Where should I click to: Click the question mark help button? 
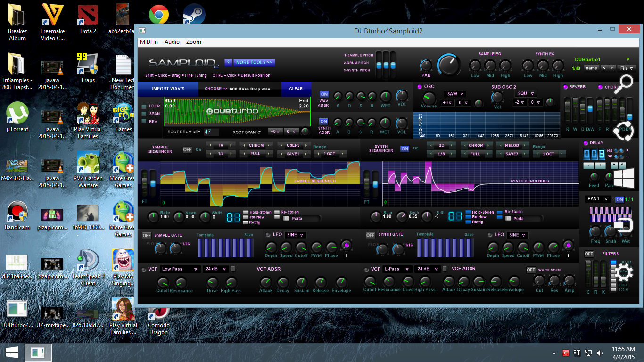tap(228, 62)
